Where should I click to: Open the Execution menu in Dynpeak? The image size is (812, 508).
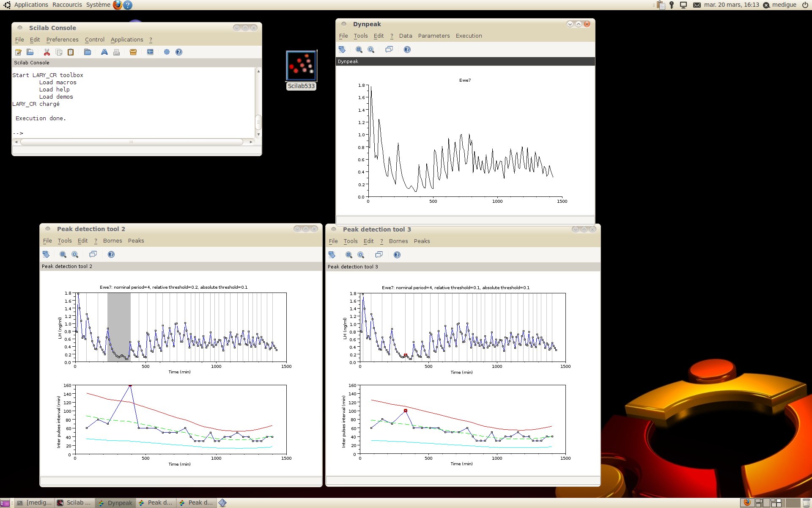click(x=469, y=36)
